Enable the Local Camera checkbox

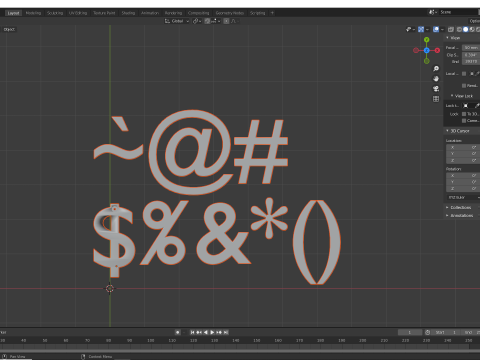pyautogui.click(x=464, y=74)
